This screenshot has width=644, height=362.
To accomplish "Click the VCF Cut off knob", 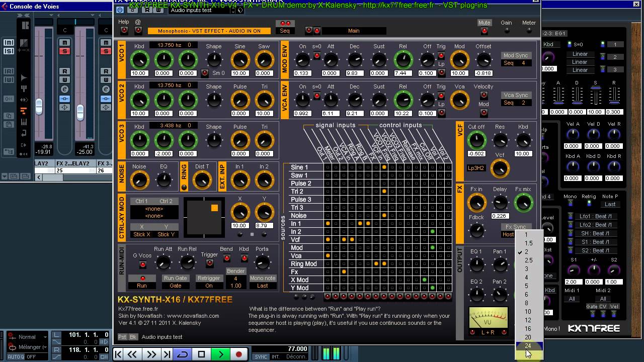I will (x=476, y=141).
